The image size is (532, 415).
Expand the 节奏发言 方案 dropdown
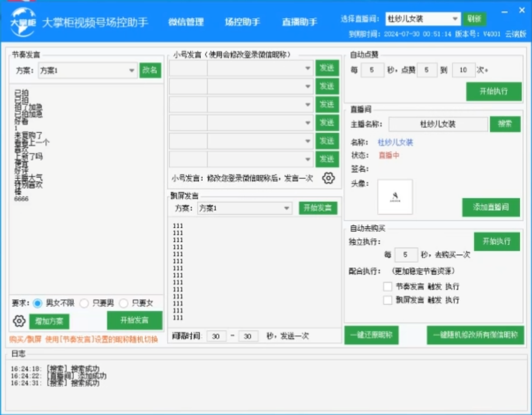[x=132, y=71]
